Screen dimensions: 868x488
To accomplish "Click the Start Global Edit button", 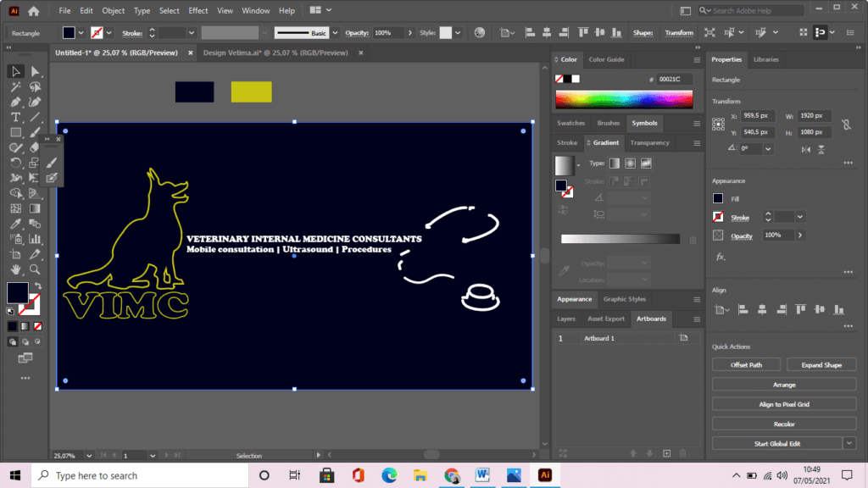I will click(777, 443).
